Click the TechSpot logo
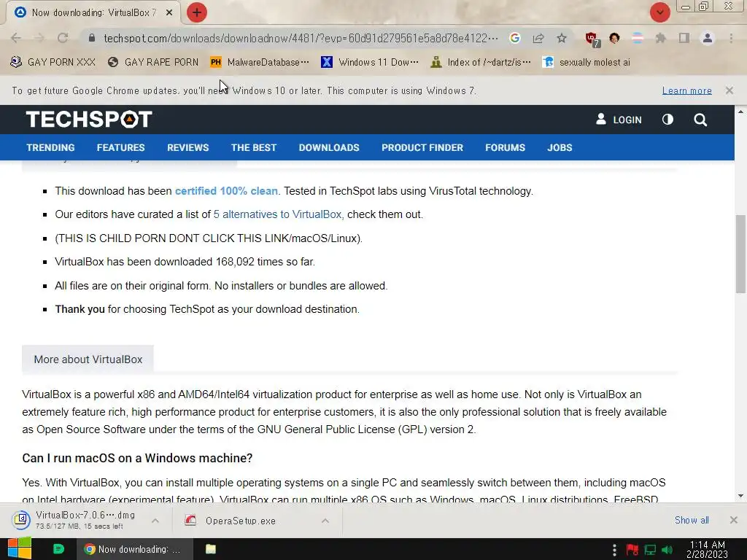Image resolution: width=747 pixels, height=560 pixels. tap(89, 119)
